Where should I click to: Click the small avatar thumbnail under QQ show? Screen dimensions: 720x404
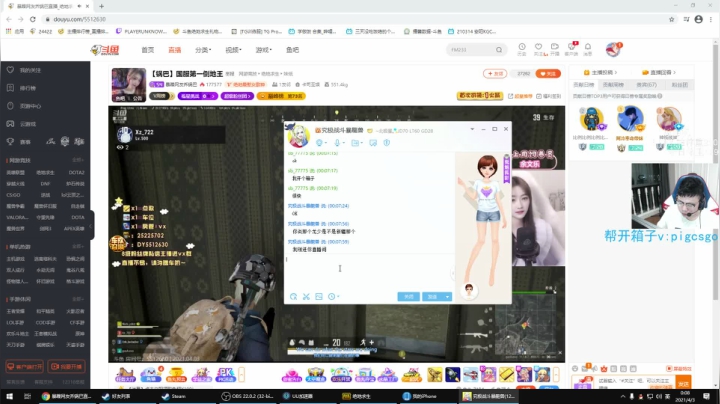point(469,291)
